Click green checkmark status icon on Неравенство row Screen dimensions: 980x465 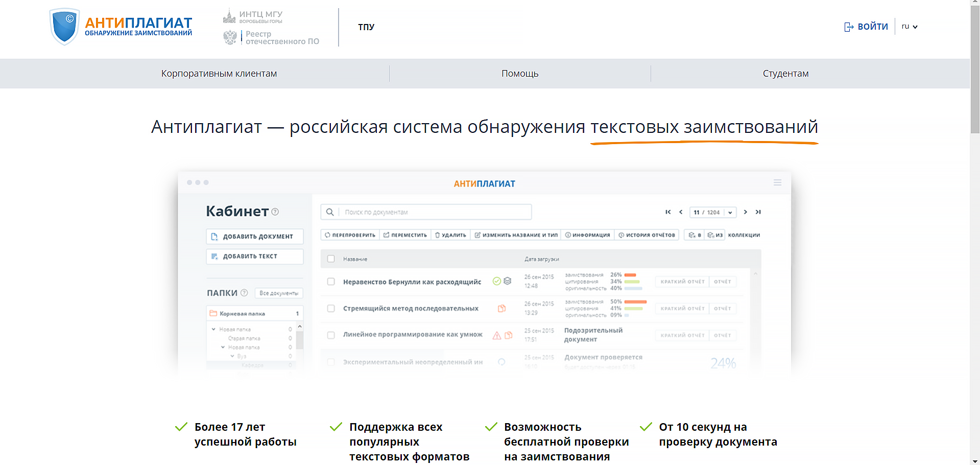click(496, 281)
